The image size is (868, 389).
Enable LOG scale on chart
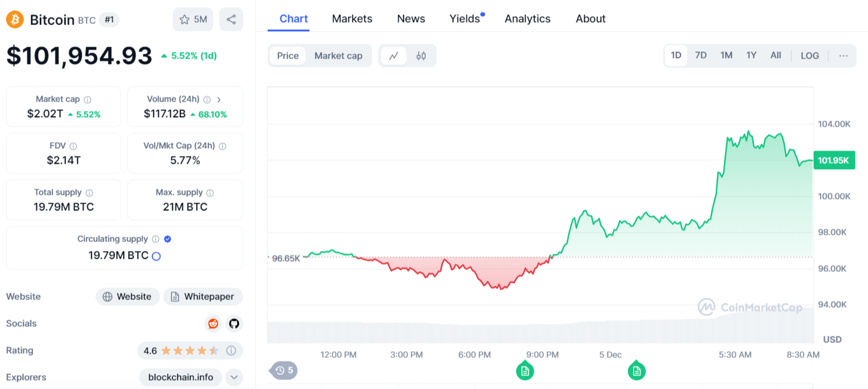[x=809, y=56]
